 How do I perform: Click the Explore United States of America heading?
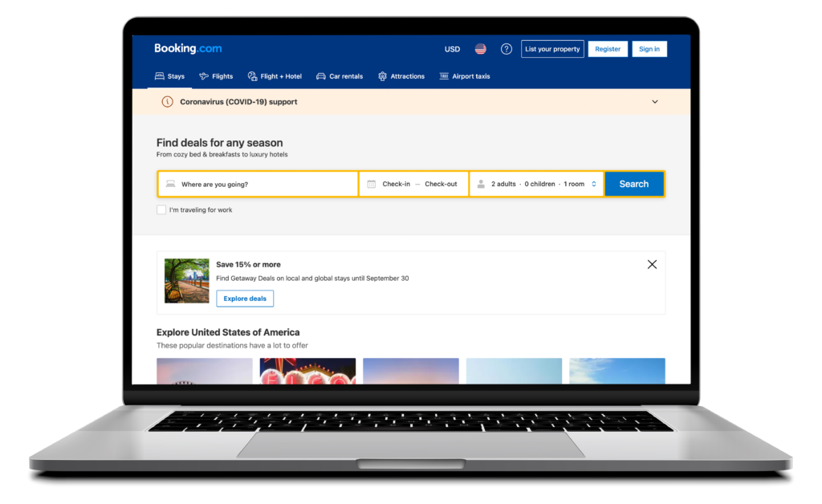[x=228, y=332]
